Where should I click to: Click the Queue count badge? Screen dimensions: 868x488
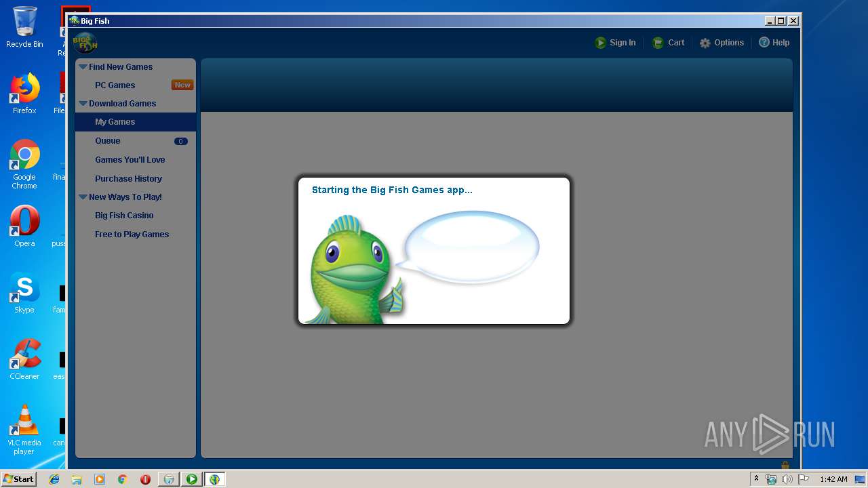tap(181, 142)
